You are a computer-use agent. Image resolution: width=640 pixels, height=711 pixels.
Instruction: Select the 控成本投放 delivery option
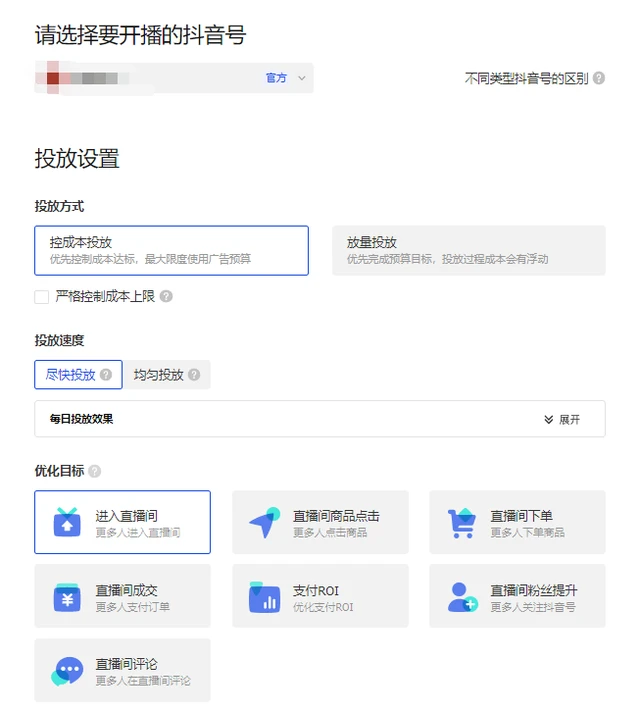click(171, 250)
